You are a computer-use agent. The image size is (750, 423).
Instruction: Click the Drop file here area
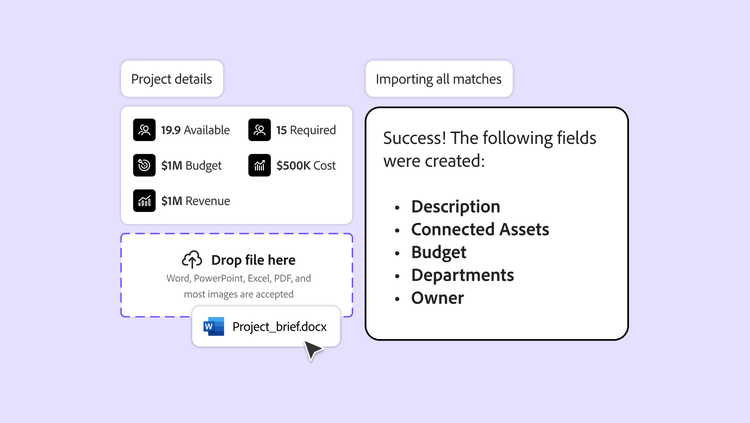237,275
